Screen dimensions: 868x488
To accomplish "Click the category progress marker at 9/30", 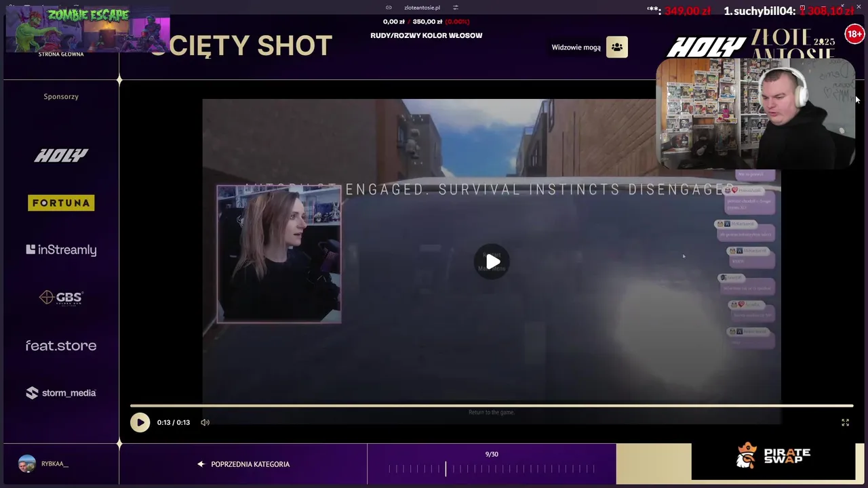I will 446,468.
